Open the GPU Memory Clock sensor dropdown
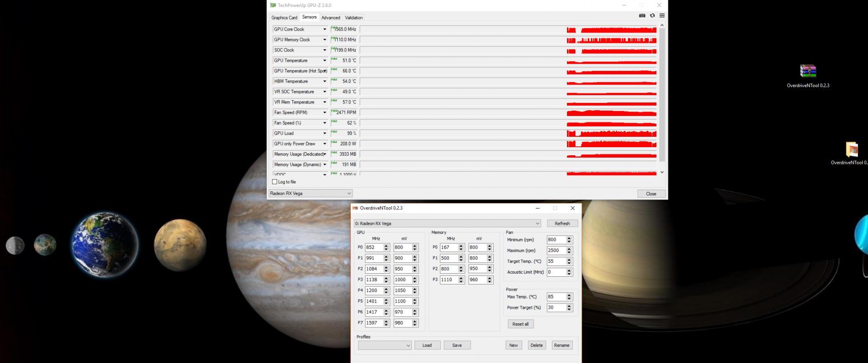 (x=325, y=40)
